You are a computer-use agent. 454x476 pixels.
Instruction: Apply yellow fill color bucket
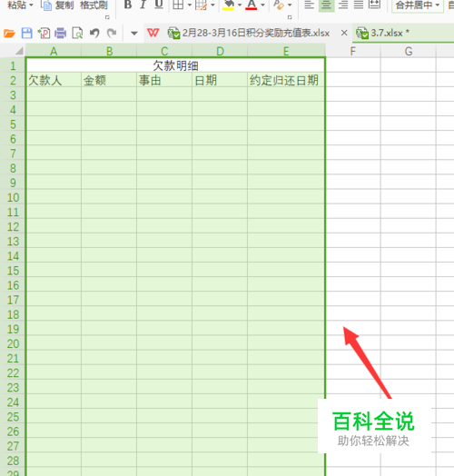click(x=228, y=5)
